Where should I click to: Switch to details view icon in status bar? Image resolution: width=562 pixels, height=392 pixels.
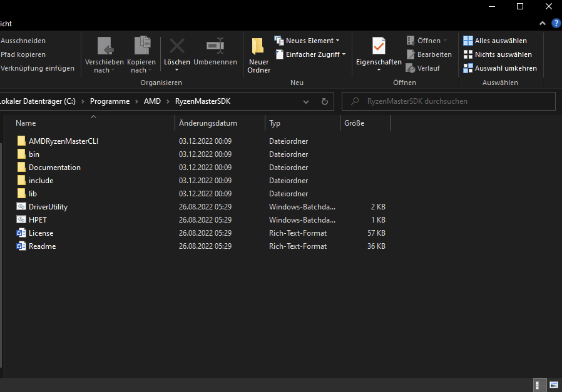(539, 385)
